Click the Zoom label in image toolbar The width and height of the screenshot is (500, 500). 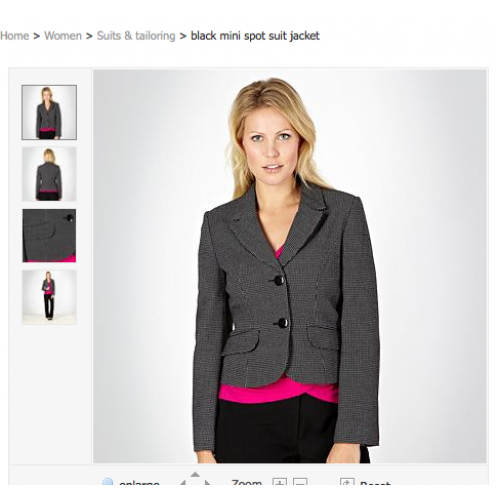point(247,482)
